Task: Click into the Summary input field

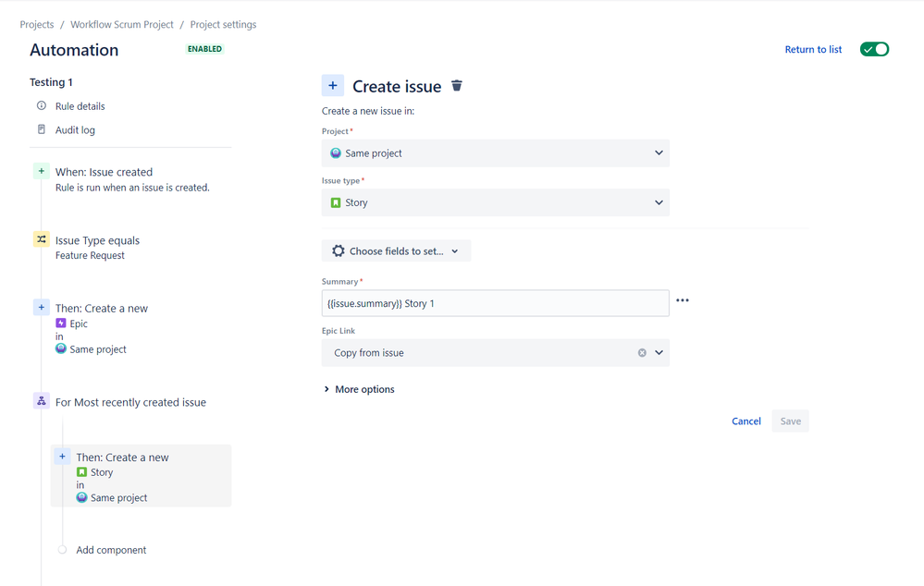Action: pyautogui.click(x=496, y=303)
